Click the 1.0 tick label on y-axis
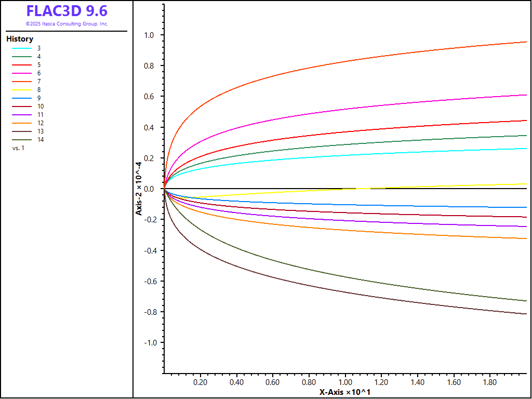The height and width of the screenshot is (399, 532). tap(149, 35)
